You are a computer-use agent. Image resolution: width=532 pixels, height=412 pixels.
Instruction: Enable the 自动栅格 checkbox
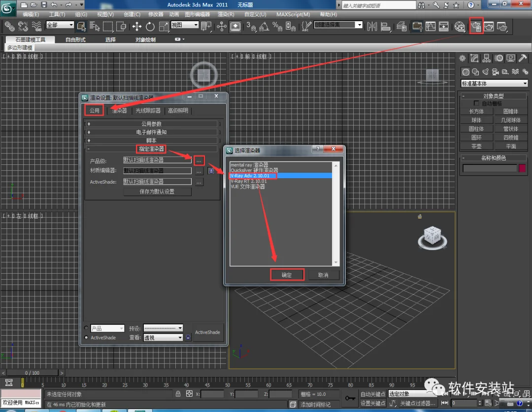tap(476, 103)
